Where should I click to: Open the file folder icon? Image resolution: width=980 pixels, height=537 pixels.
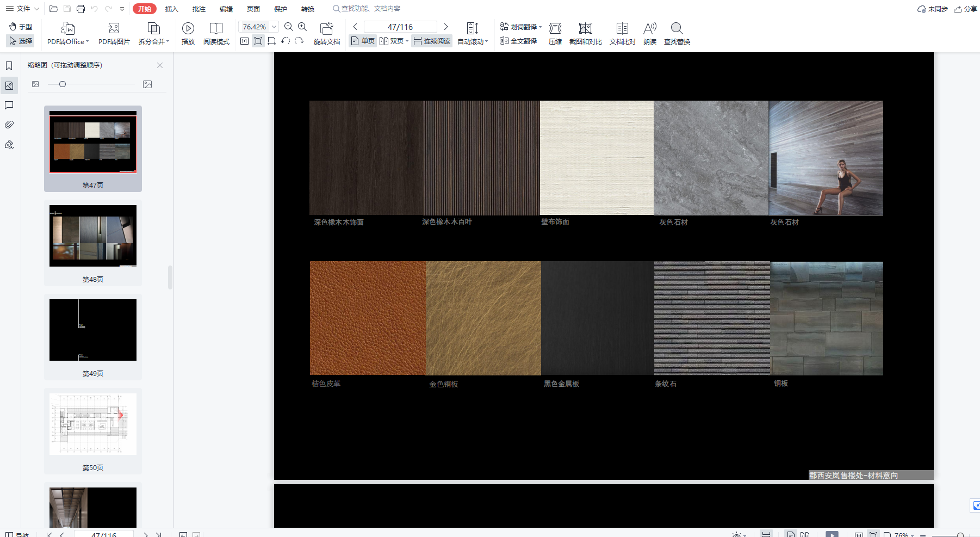click(x=53, y=9)
